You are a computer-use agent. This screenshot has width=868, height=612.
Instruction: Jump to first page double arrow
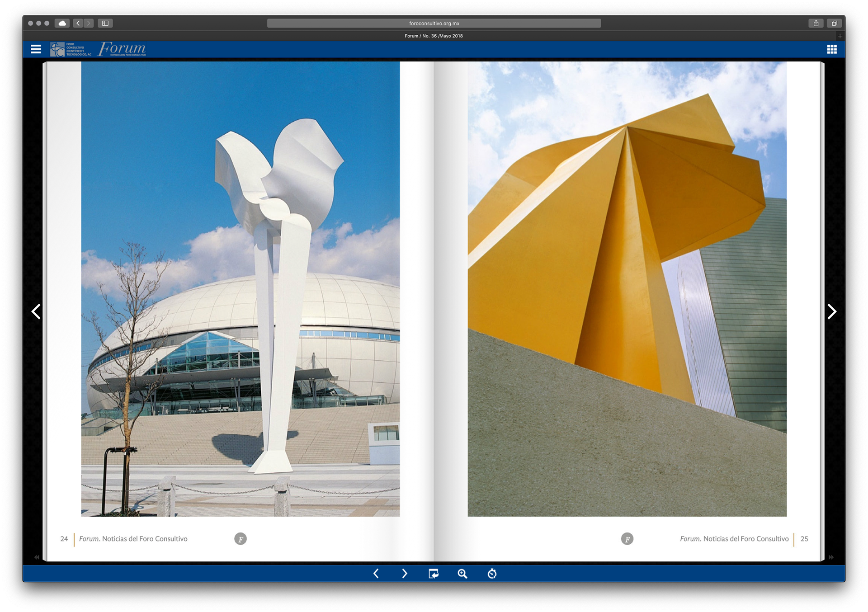point(37,557)
